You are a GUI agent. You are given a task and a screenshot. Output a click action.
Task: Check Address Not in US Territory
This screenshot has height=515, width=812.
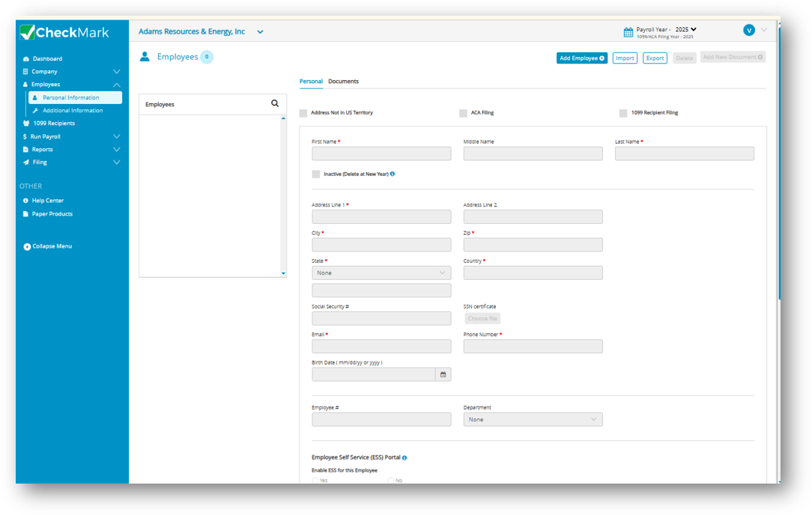[303, 113]
